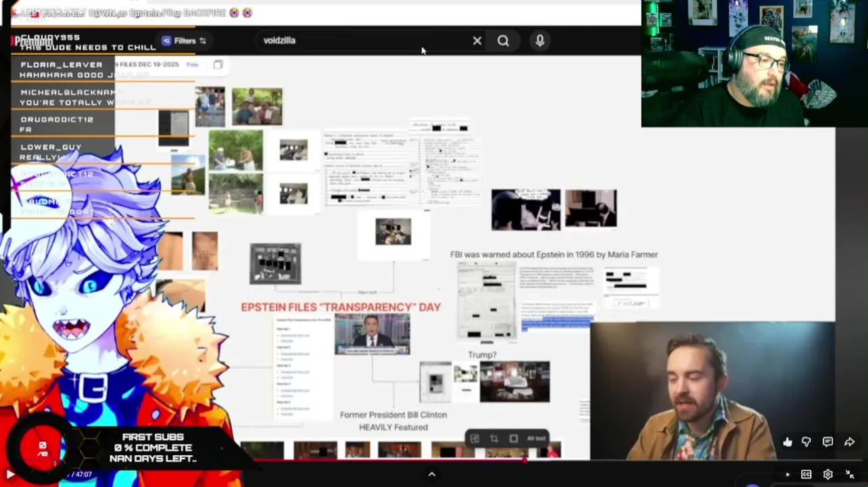Choose All text in floating toolbar
Image resolution: width=868 pixels, height=487 pixels.
(x=537, y=438)
